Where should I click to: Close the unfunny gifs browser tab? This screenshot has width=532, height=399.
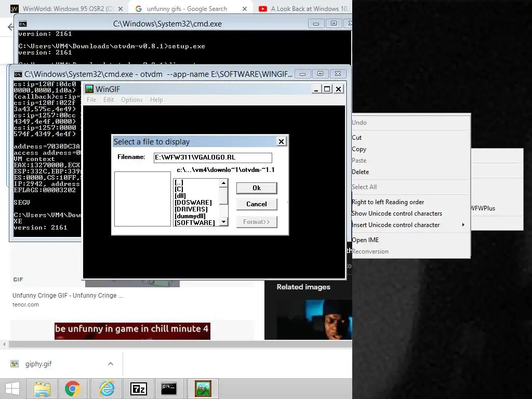[245, 9]
